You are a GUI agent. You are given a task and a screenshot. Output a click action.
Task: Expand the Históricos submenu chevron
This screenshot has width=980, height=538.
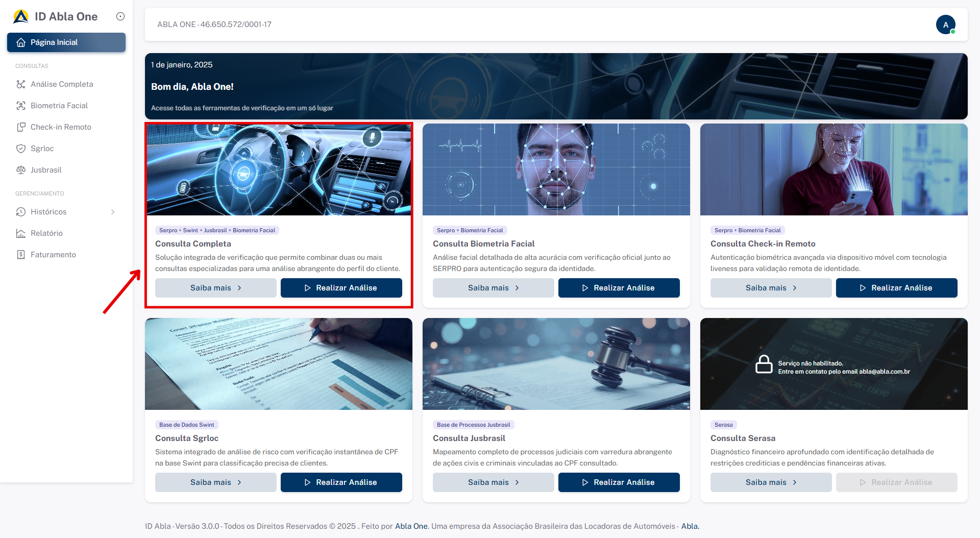tap(113, 212)
